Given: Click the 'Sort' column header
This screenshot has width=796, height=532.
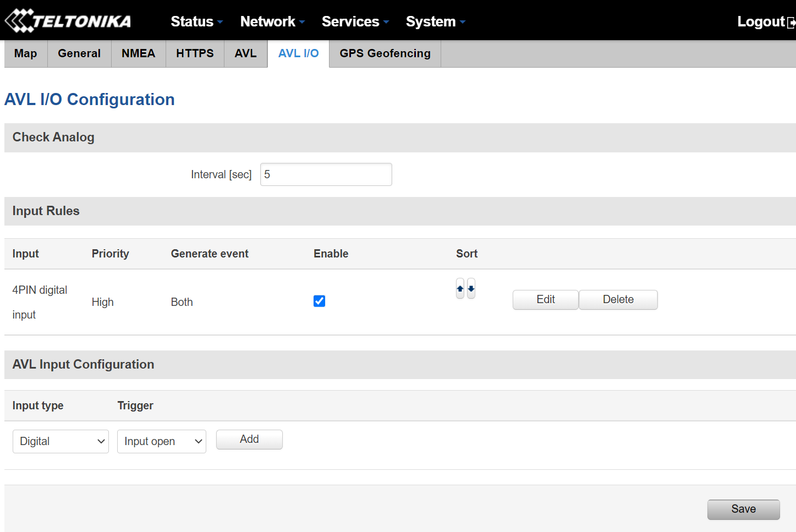Looking at the screenshot, I should [x=467, y=254].
